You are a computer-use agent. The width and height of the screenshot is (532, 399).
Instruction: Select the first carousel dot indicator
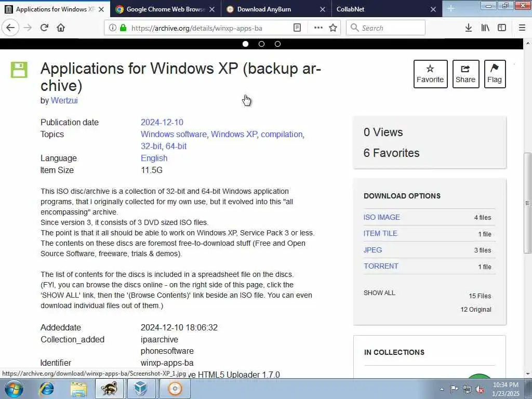point(246,44)
